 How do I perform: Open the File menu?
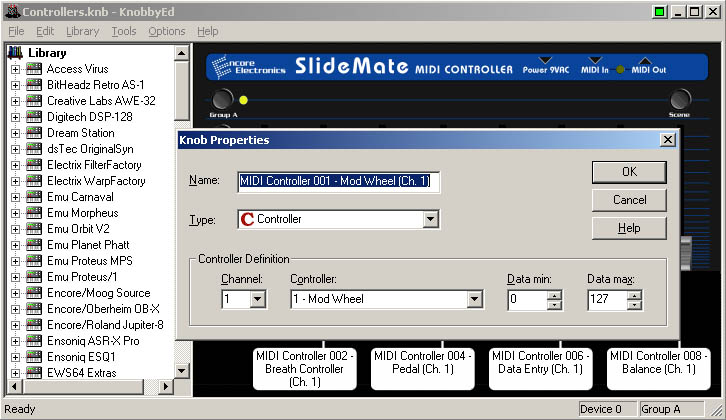point(16,31)
